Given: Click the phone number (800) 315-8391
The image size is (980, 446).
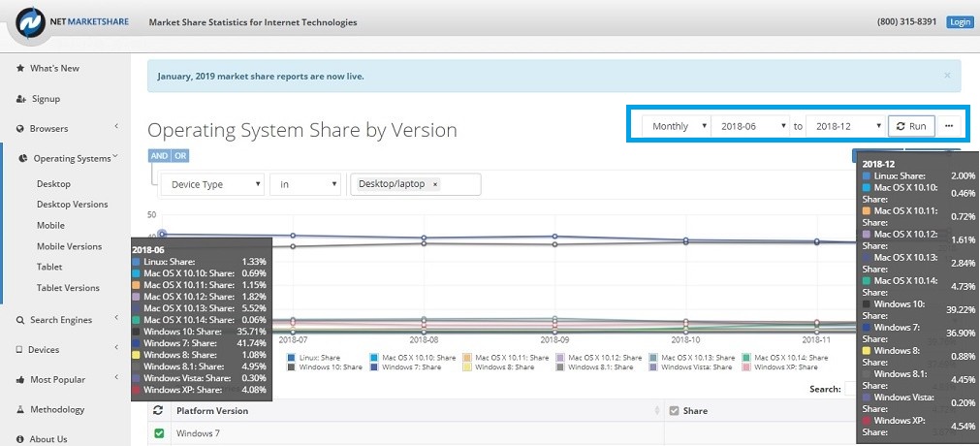Looking at the screenshot, I should tap(907, 22).
